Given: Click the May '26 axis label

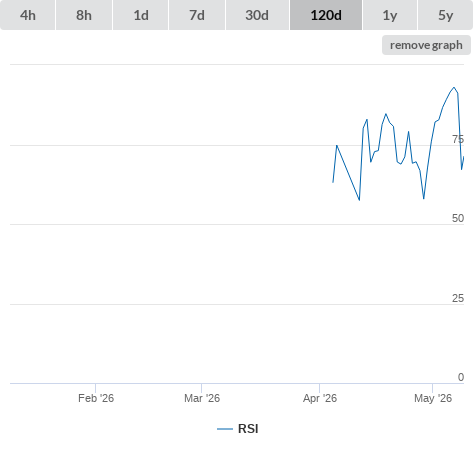Looking at the screenshot, I should [x=433, y=398].
